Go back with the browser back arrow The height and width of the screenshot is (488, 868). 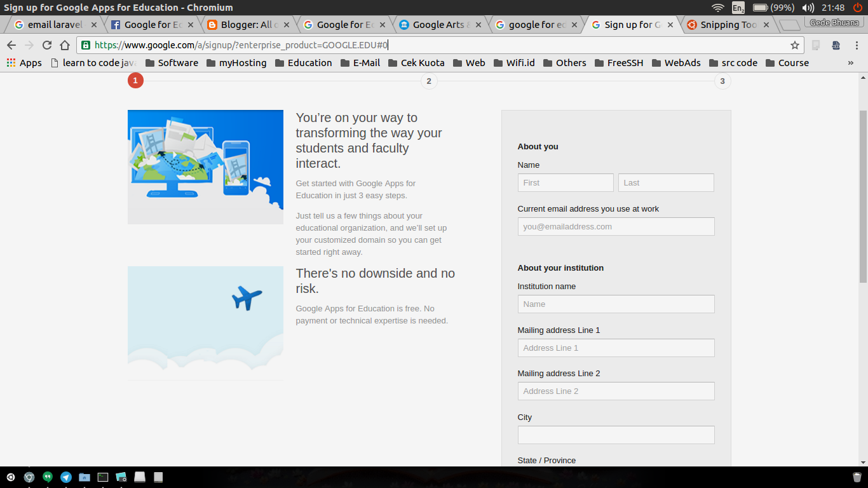click(11, 45)
